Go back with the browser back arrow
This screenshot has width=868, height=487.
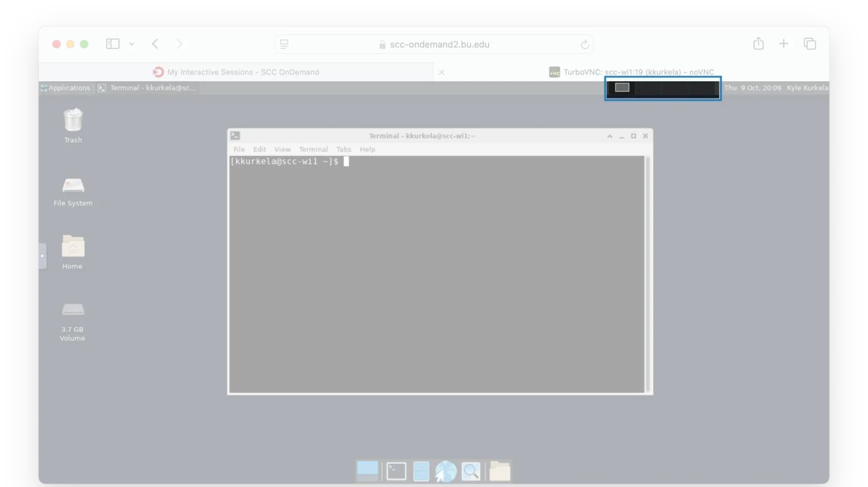155,44
